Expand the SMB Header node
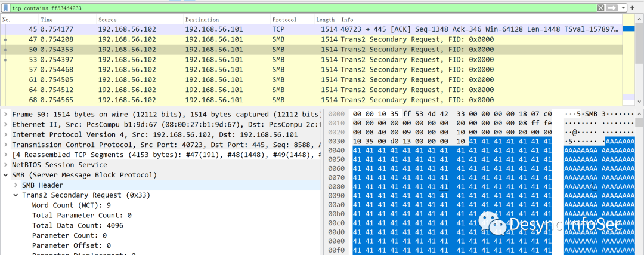 (x=16, y=185)
